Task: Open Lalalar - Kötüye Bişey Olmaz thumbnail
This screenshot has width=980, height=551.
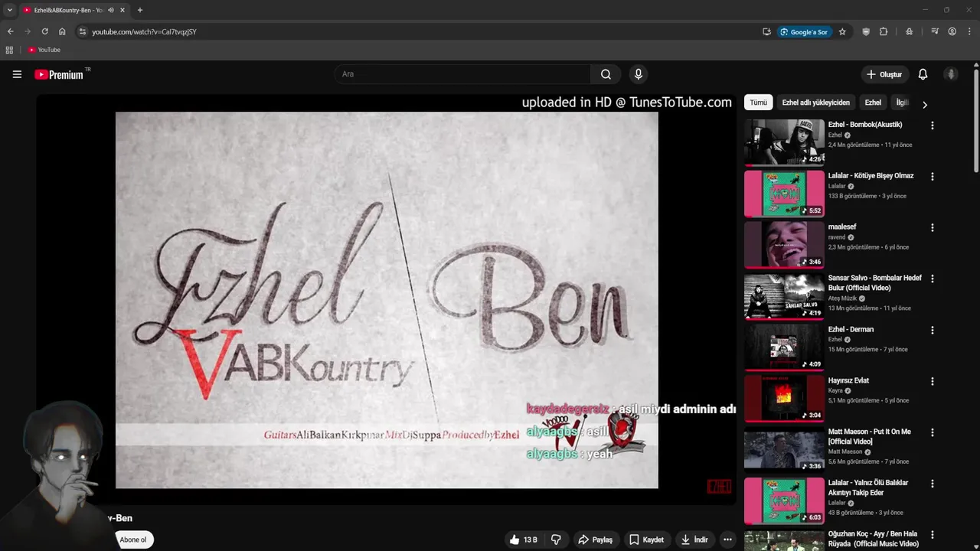Action: pos(784,193)
